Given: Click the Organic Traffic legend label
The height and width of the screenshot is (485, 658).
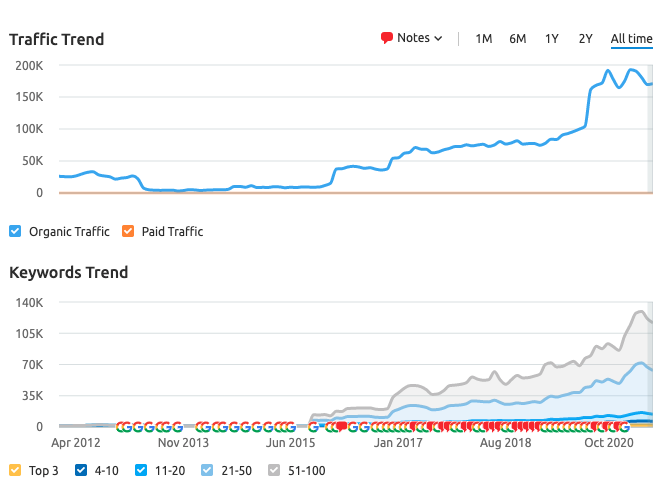Looking at the screenshot, I should 69,232.
